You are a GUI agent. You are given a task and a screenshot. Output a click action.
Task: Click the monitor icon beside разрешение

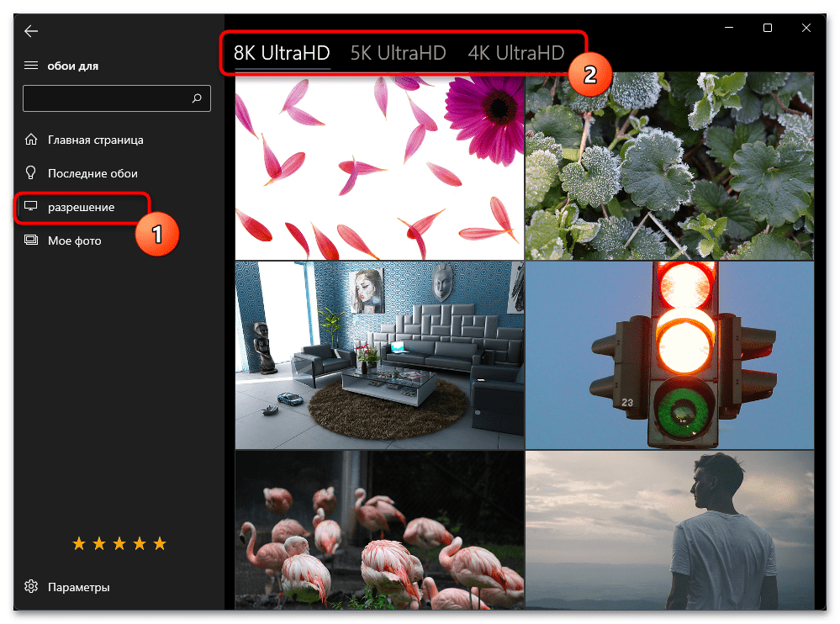(x=31, y=206)
